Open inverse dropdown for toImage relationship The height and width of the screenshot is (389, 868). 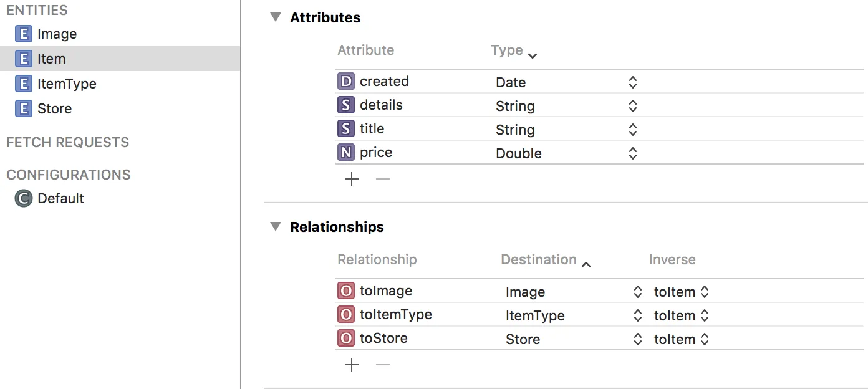coord(705,292)
